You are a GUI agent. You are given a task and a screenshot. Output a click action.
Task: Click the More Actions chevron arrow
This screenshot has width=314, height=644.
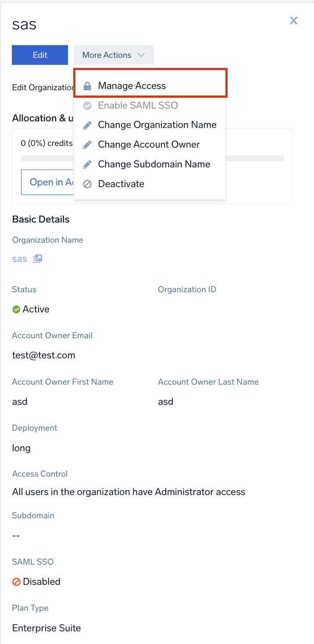pos(141,55)
